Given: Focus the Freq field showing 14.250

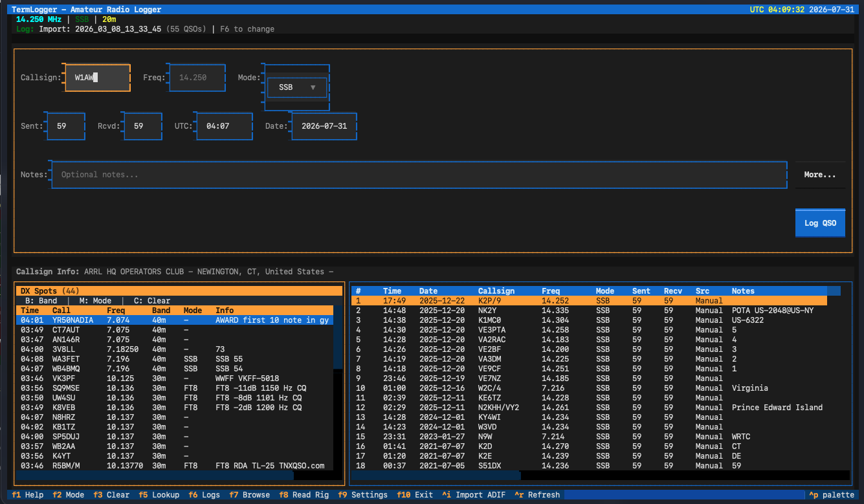Looking at the screenshot, I should pos(196,78).
